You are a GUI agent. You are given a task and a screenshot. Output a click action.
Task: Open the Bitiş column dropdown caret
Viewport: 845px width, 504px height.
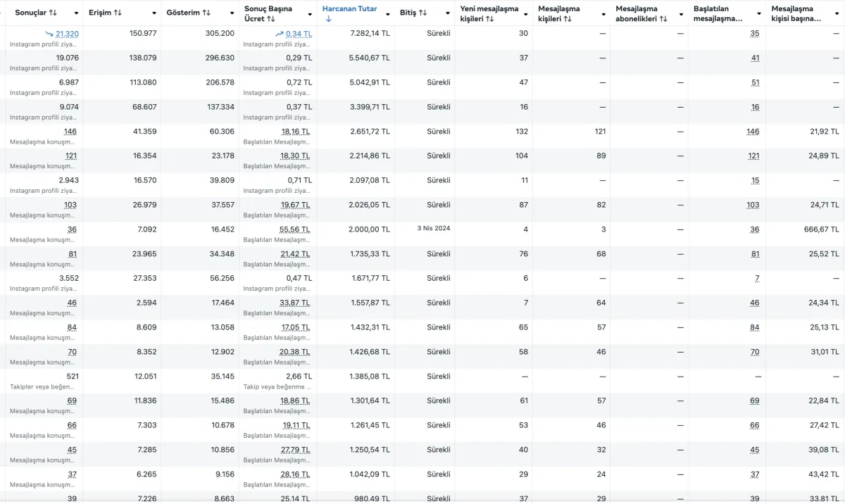(448, 13)
